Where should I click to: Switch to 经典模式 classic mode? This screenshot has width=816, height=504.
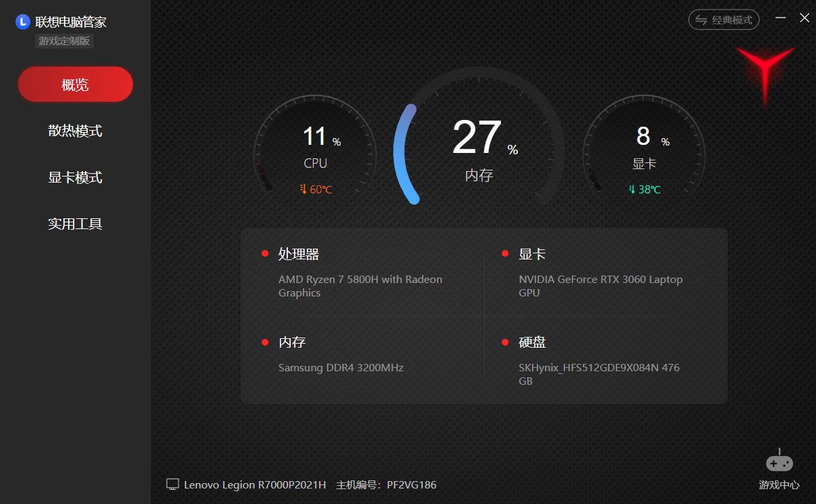coord(724,20)
